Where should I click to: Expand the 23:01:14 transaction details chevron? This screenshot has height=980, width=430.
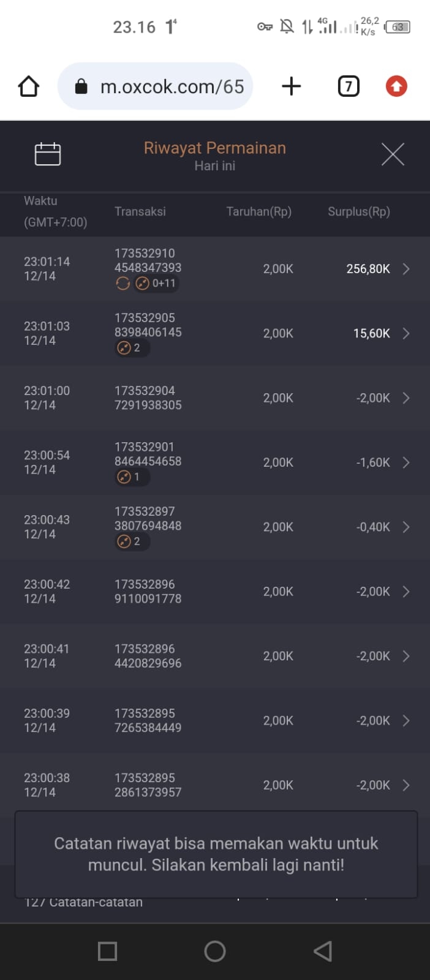pyautogui.click(x=405, y=269)
